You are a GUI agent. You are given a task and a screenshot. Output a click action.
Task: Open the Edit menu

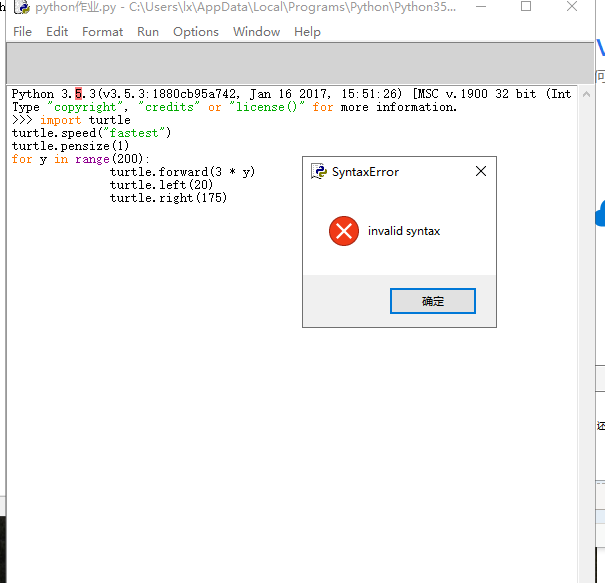[x=57, y=32]
